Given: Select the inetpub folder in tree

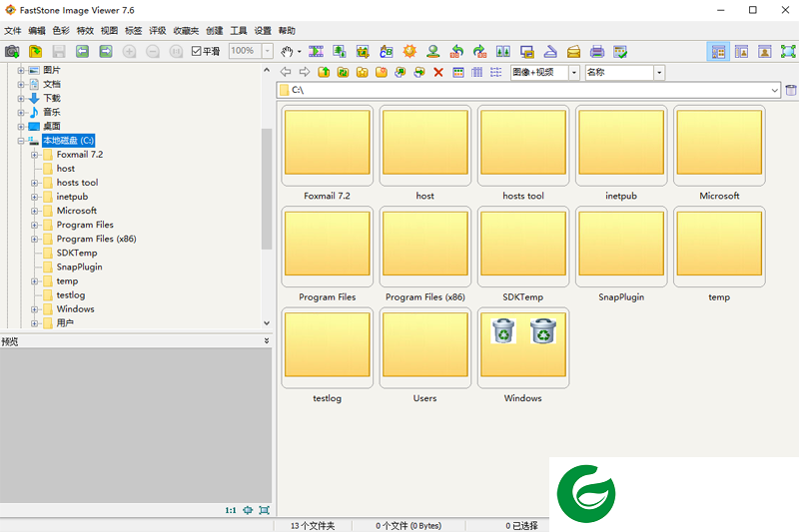Looking at the screenshot, I should [72, 197].
